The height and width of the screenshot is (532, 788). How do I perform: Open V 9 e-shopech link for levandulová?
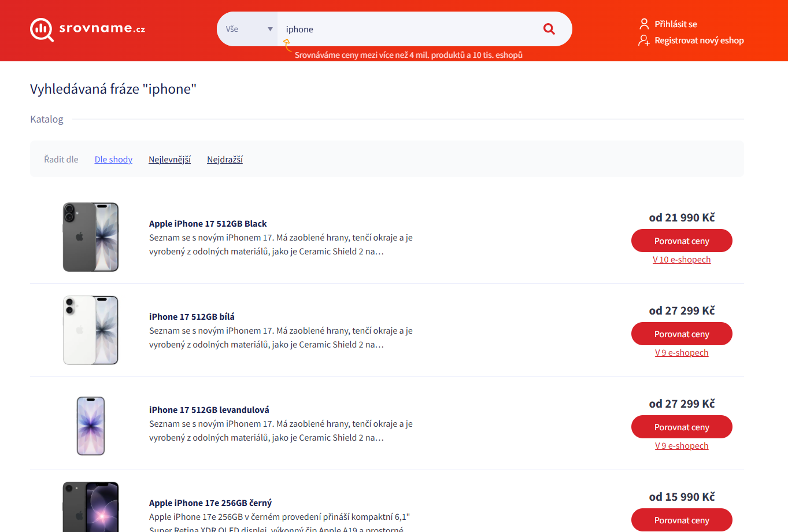pos(682,446)
